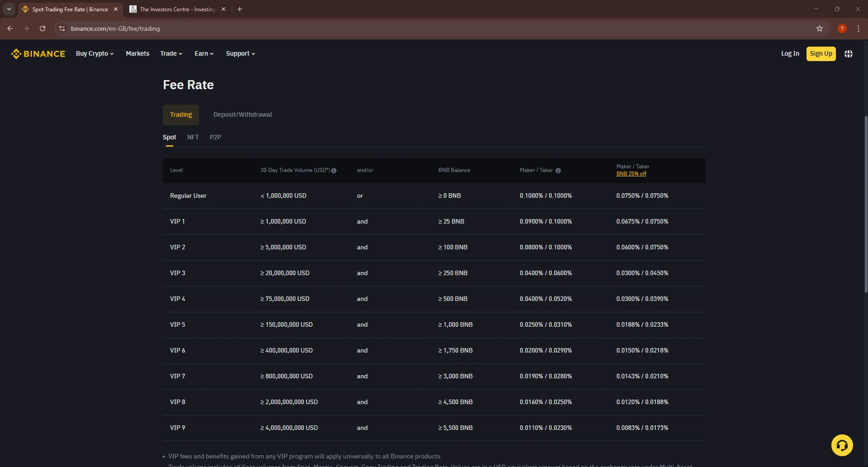Image resolution: width=868 pixels, height=467 pixels.
Task: Open a new browser tab
Action: (x=240, y=9)
